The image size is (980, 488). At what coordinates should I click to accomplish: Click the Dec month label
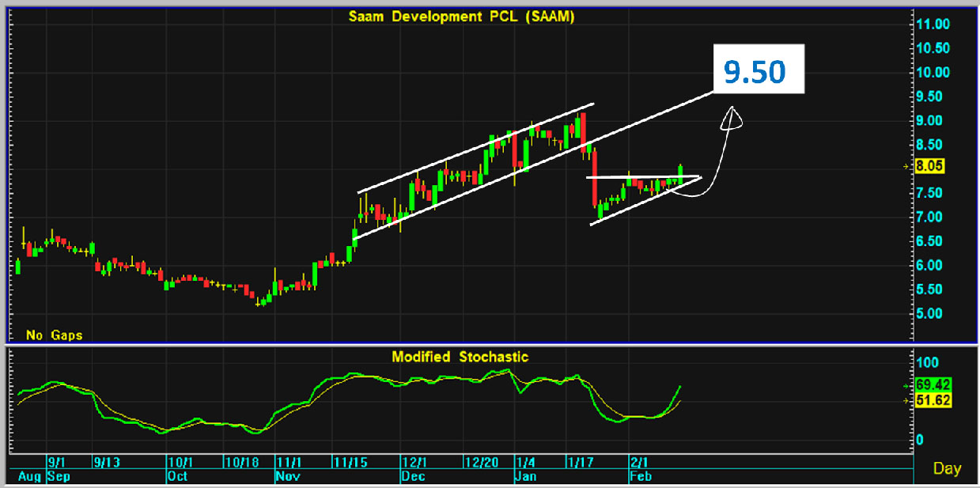[x=411, y=478]
